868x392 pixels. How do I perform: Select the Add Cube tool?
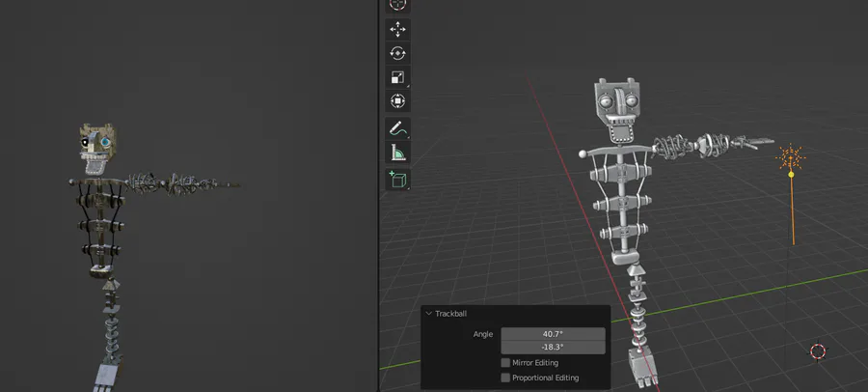coord(397,179)
